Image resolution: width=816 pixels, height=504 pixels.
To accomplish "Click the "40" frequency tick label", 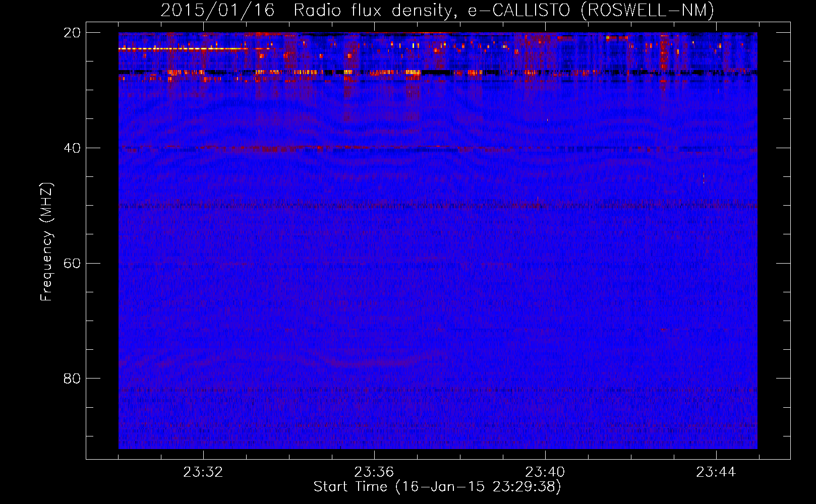I will (x=72, y=148).
